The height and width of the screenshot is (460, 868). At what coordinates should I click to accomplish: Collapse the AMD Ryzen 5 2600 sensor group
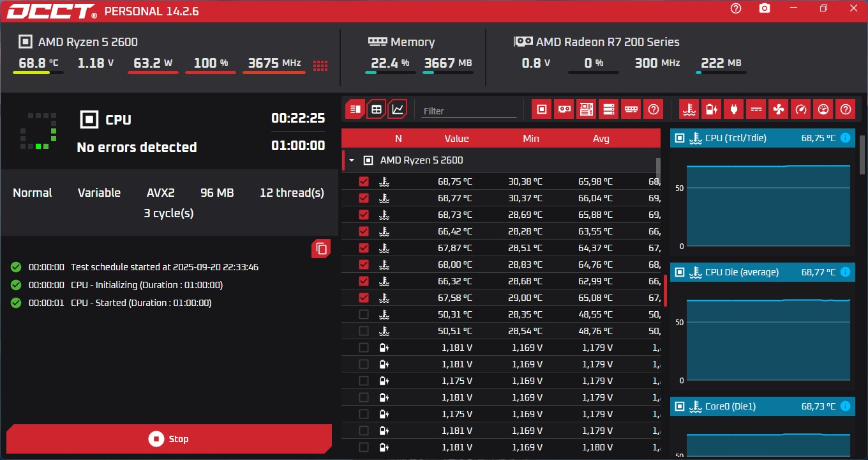[x=351, y=160]
